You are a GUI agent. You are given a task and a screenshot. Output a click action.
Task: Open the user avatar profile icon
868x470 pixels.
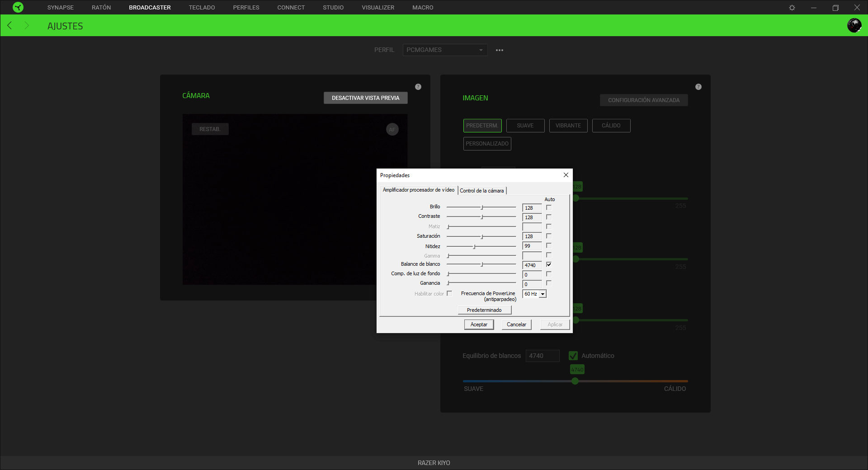[x=854, y=25]
